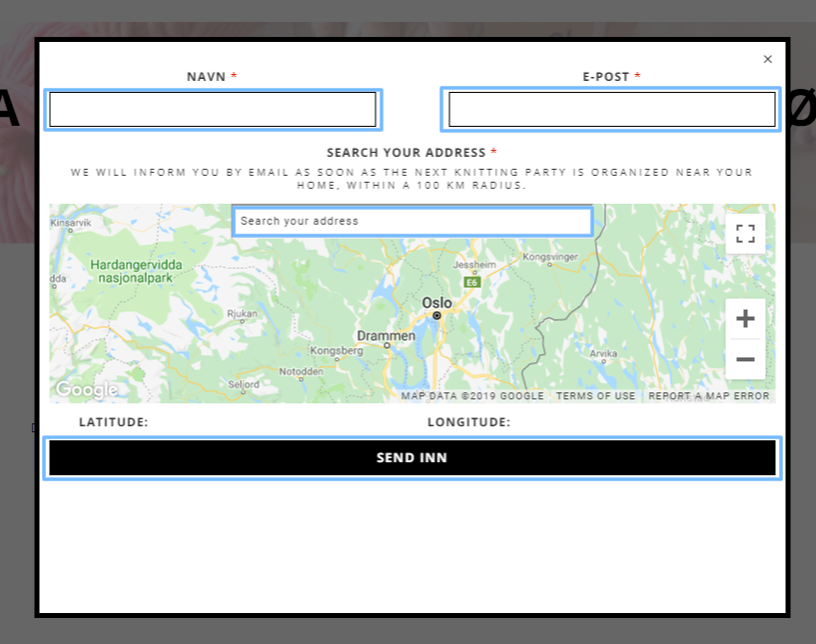Click the Arvika town label
The width and height of the screenshot is (816, 644).
(x=603, y=353)
